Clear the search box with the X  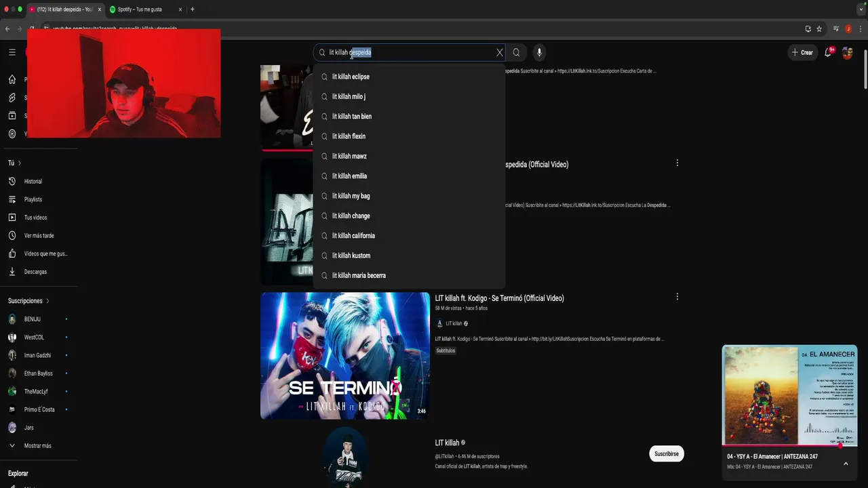(x=500, y=52)
